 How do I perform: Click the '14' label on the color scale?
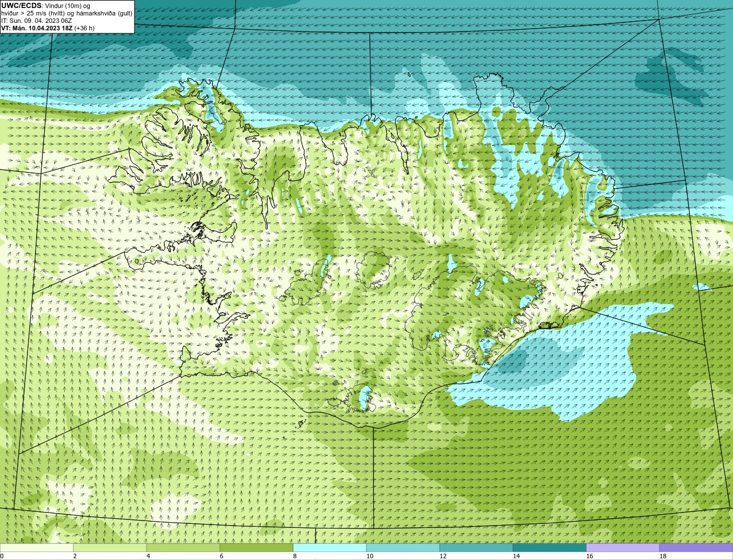pos(517,556)
